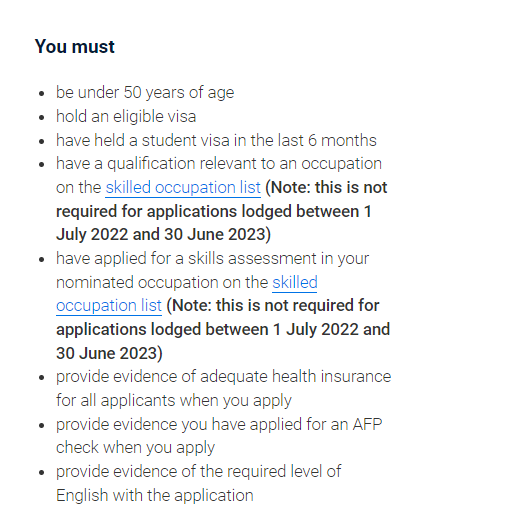The image size is (505, 527).
Task: Select 'be under 50 years of age' text
Action: click(x=145, y=92)
